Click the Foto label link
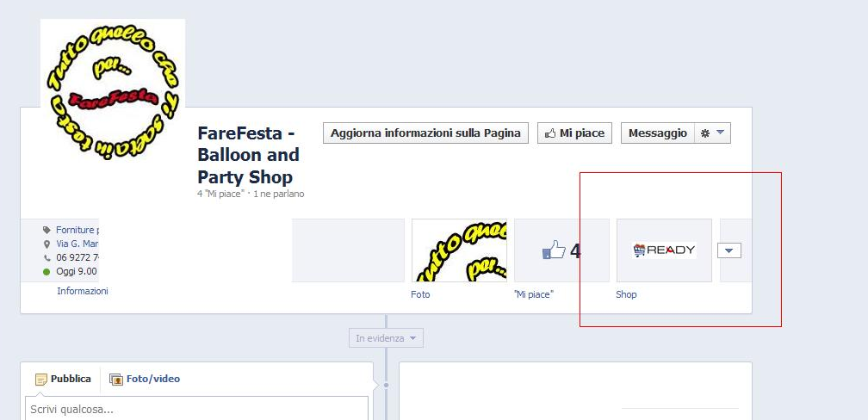Screen dimensions: 868x420 (x=420, y=294)
